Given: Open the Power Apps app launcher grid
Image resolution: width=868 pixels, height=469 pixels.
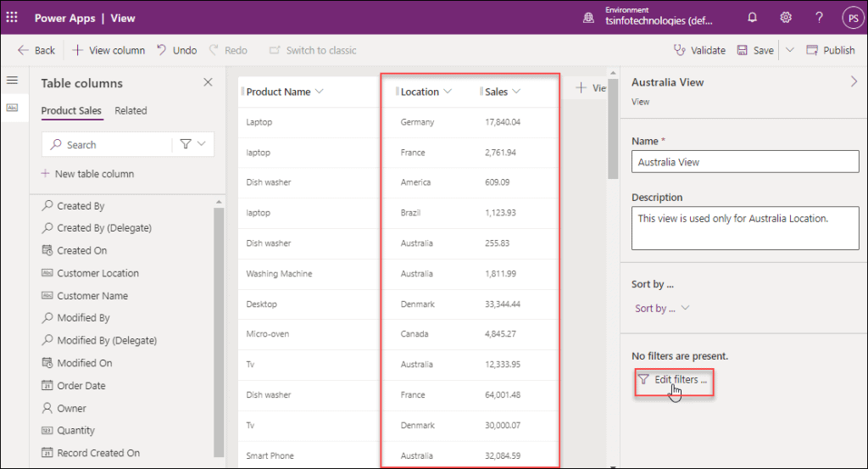Looking at the screenshot, I should click(12, 18).
